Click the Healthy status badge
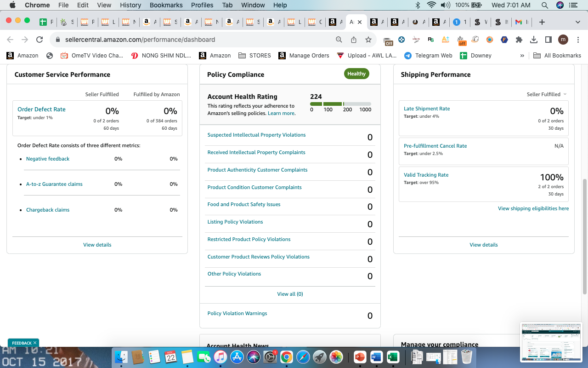The image size is (588, 368). [356, 74]
